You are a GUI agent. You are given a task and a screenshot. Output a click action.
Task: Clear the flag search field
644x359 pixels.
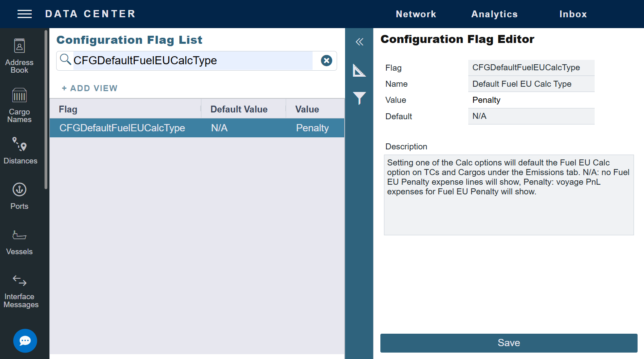pos(326,61)
